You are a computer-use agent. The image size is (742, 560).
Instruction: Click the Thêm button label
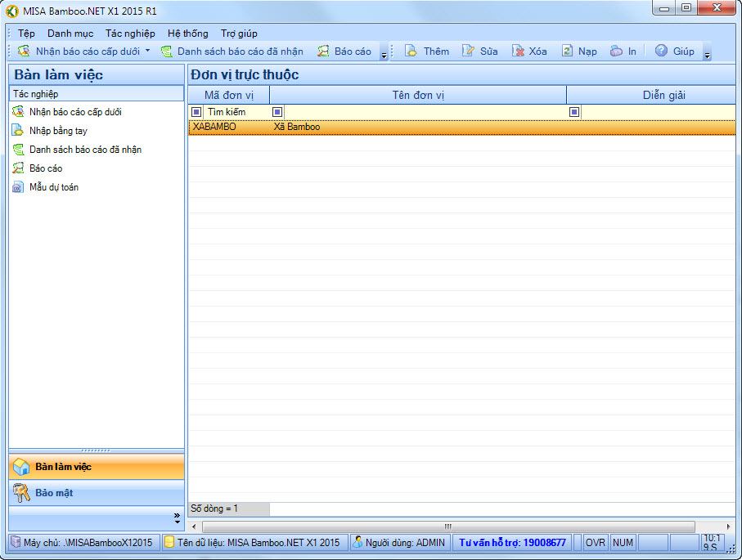436,51
